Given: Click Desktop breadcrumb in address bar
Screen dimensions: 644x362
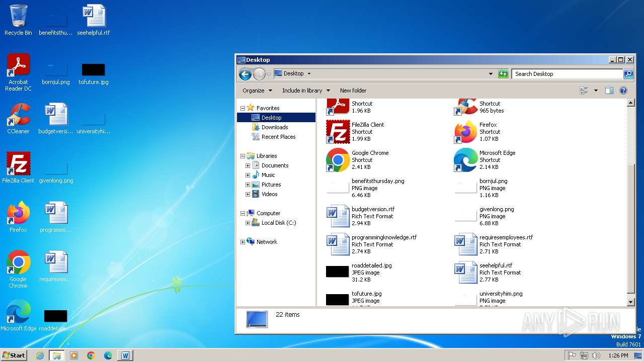Looking at the screenshot, I should pos(293,73).
